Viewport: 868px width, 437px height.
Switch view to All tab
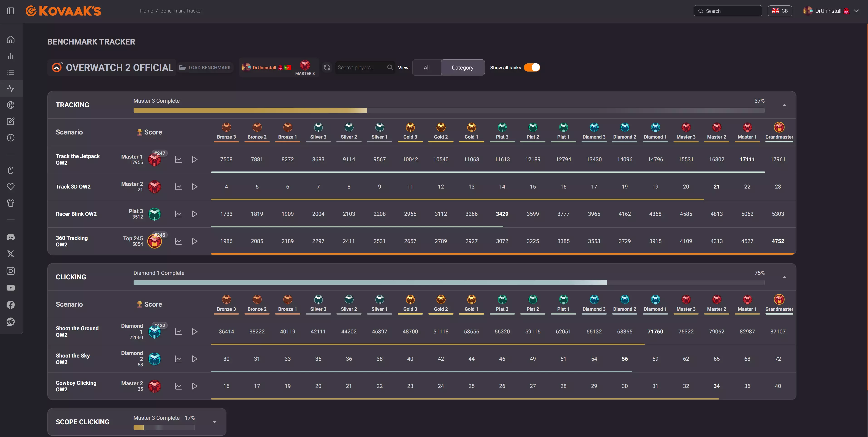(x=426, y=67)
